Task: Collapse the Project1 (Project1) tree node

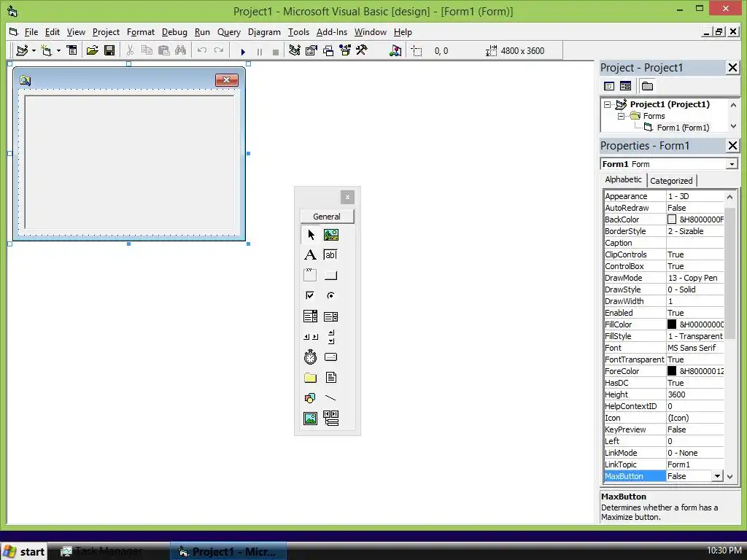Action: [607, 104]
